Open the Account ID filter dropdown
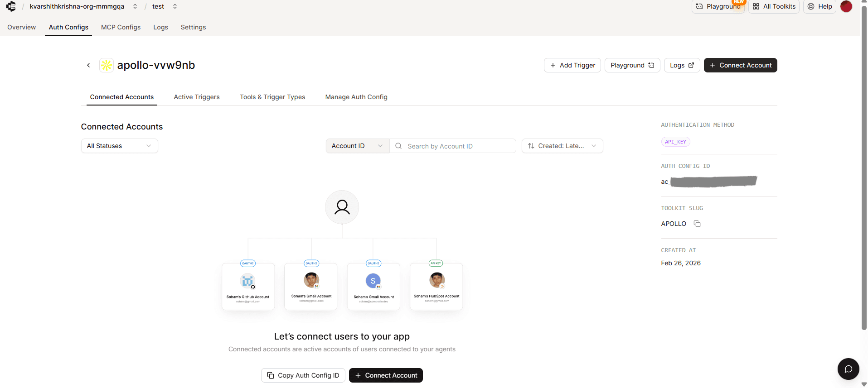This screenshot has height=388, width=868. pos(358,146)
